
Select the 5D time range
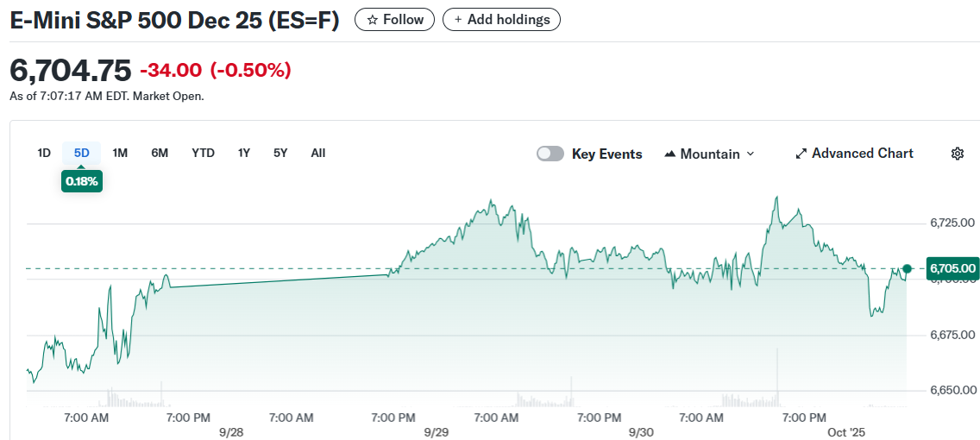click(81, 153)
